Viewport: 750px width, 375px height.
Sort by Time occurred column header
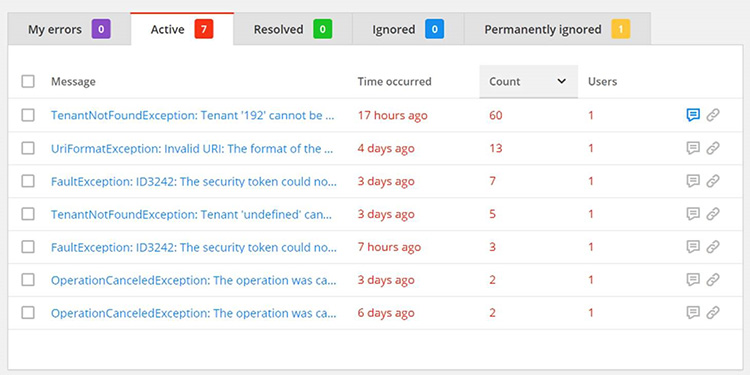[394, 81]
